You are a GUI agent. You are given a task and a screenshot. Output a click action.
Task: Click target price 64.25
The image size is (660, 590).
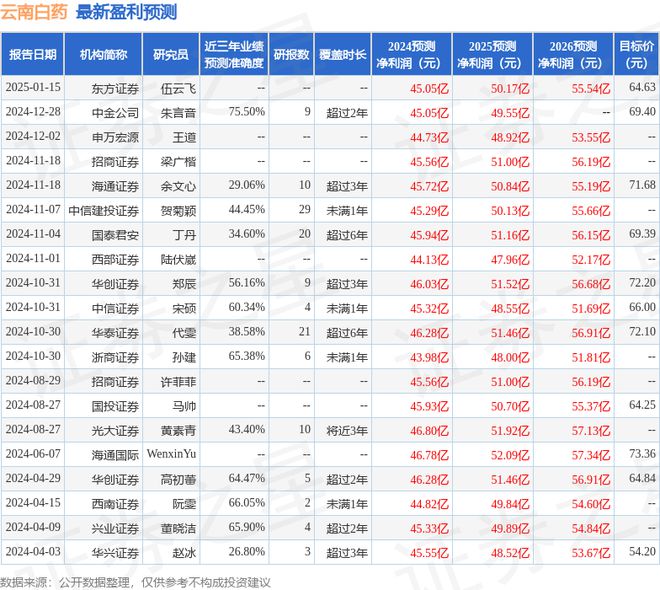(x=642, y=405)
